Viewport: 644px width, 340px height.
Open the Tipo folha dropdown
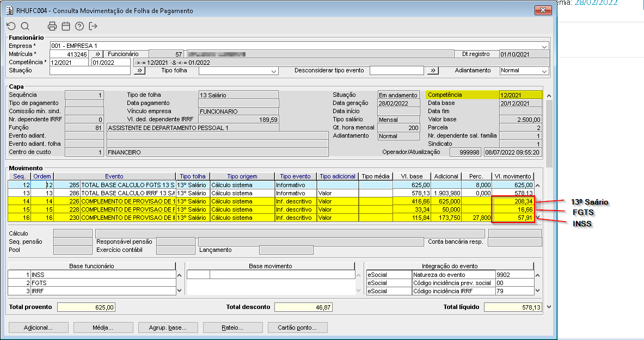pyautogui.click(x=274, y=71)
